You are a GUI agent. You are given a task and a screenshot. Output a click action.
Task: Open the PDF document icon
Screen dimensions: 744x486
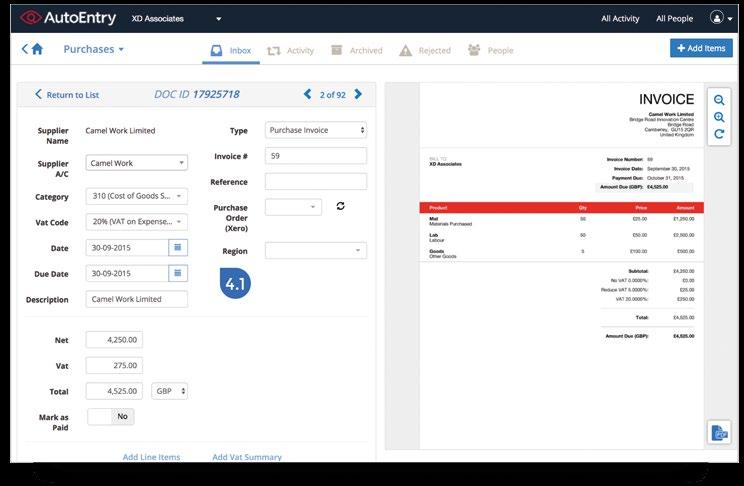pos(719,432)
